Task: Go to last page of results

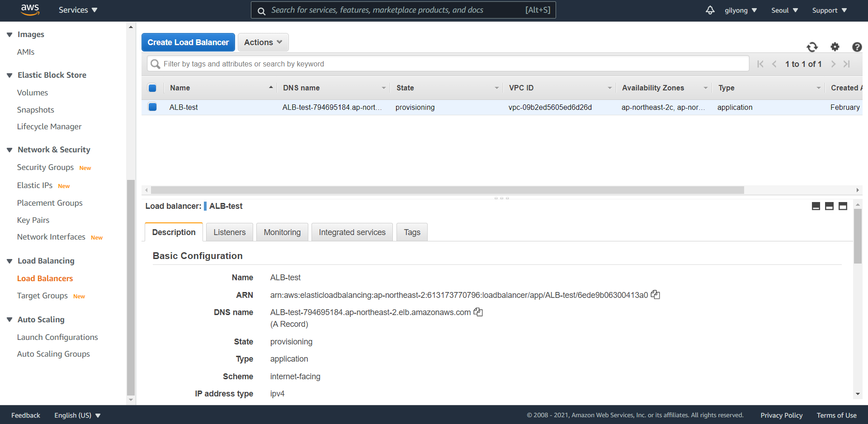Action: pos(847,64)
